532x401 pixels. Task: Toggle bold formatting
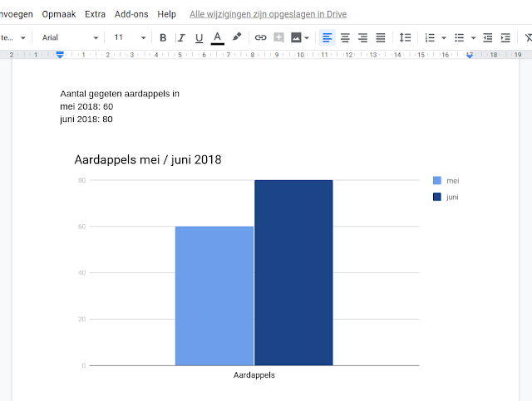tap(163, 37)
